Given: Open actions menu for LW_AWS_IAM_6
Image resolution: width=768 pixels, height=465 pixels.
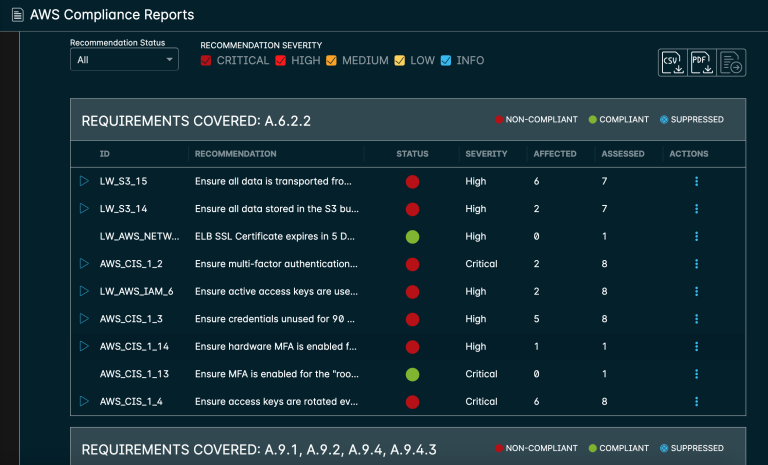Looking at the screenshot, I should coord(696,291).
